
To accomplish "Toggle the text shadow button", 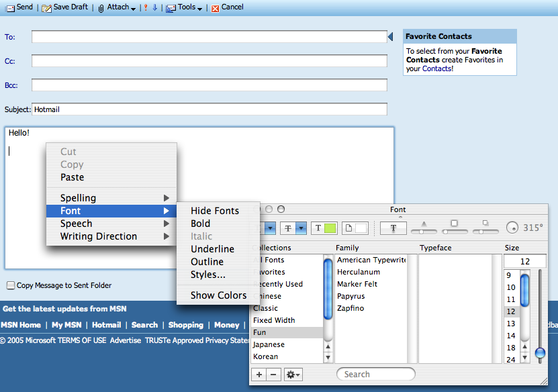I will (x=393, y=228).
